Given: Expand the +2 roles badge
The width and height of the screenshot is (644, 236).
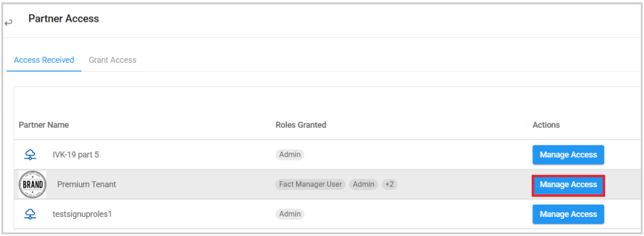Looking at the screenshot, I should coord(390,184).
